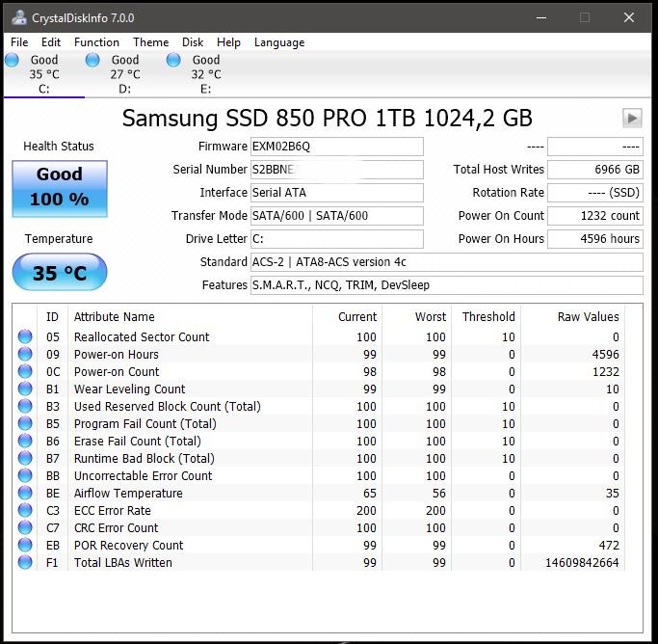Image resolution: width=658 pixels, height=644 pixels.
Task: Select the C: drive status orb
Action: point(12,60)
